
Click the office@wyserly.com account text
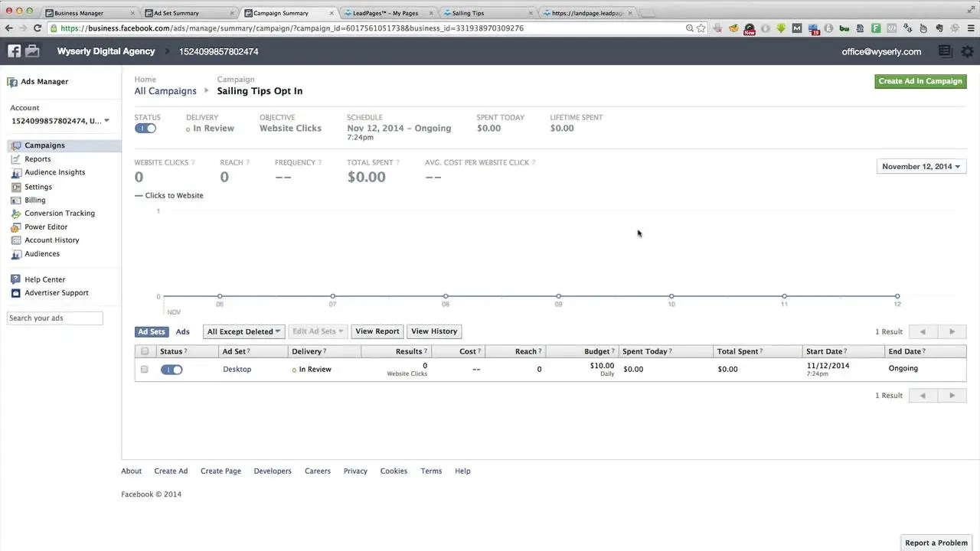(881, 52)
